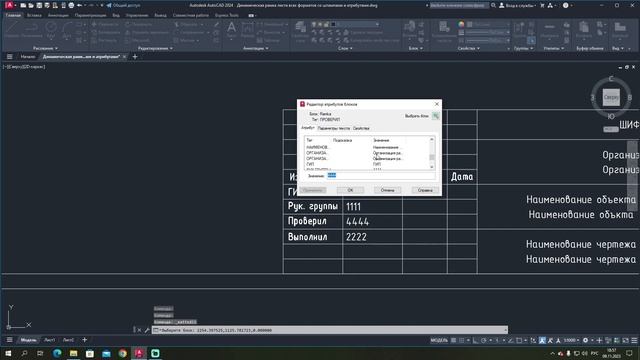Click the Match Properties icon

[x=444, y=31]
